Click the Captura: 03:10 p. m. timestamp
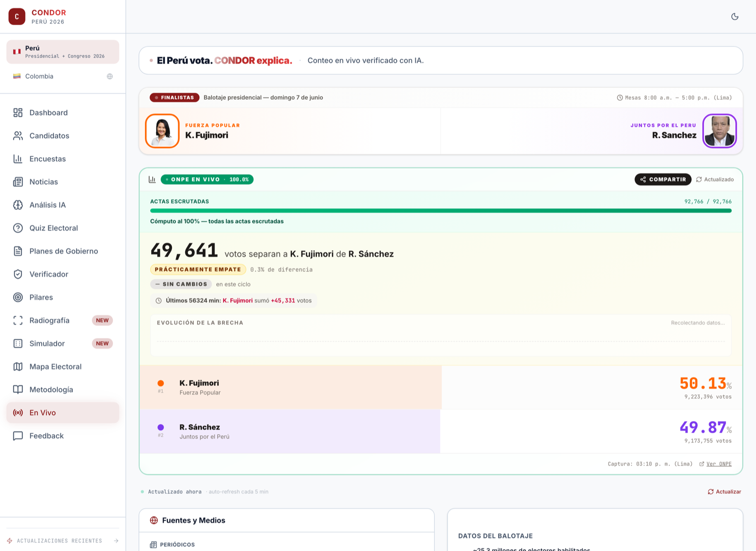The height and width of the screenshot is (551, 756). [650, 464]
